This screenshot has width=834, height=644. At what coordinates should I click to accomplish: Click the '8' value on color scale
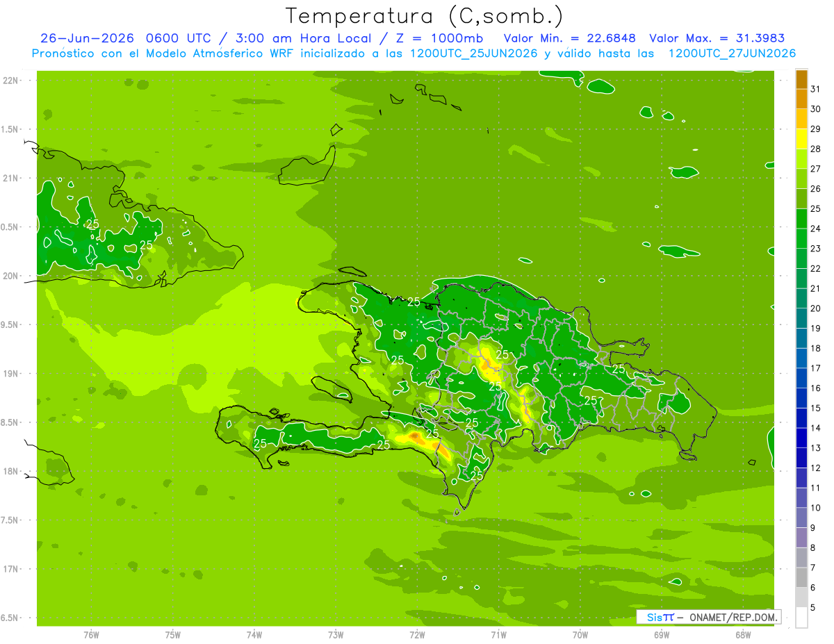coord(813,547)
